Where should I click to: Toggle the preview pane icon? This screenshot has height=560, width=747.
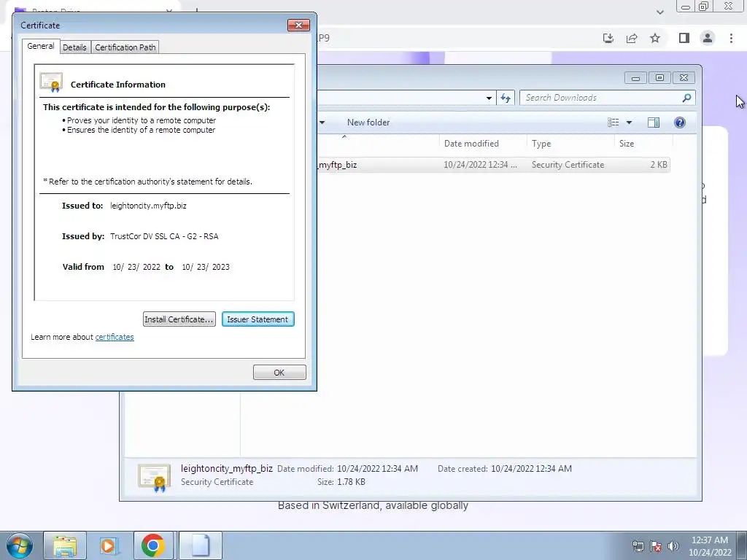(654, 122)
